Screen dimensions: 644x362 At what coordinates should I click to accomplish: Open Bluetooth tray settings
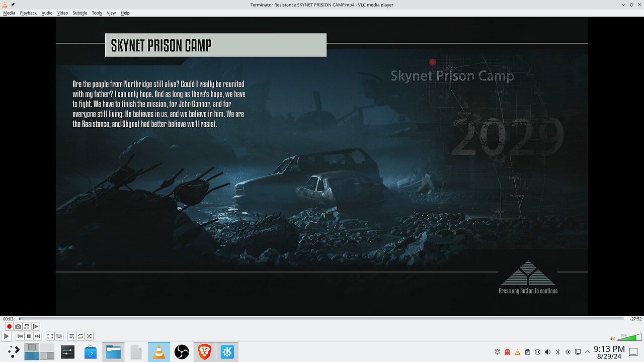(557, 352)
